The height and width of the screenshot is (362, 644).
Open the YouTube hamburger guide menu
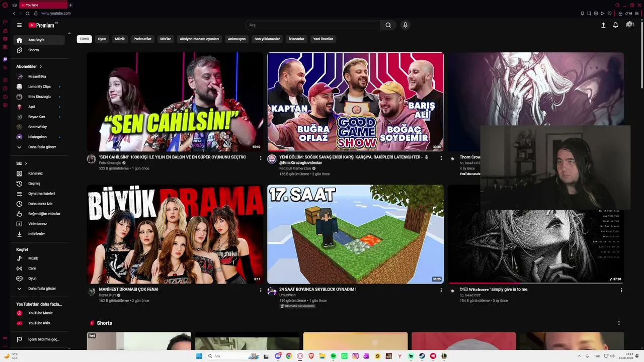pos(19,25)
